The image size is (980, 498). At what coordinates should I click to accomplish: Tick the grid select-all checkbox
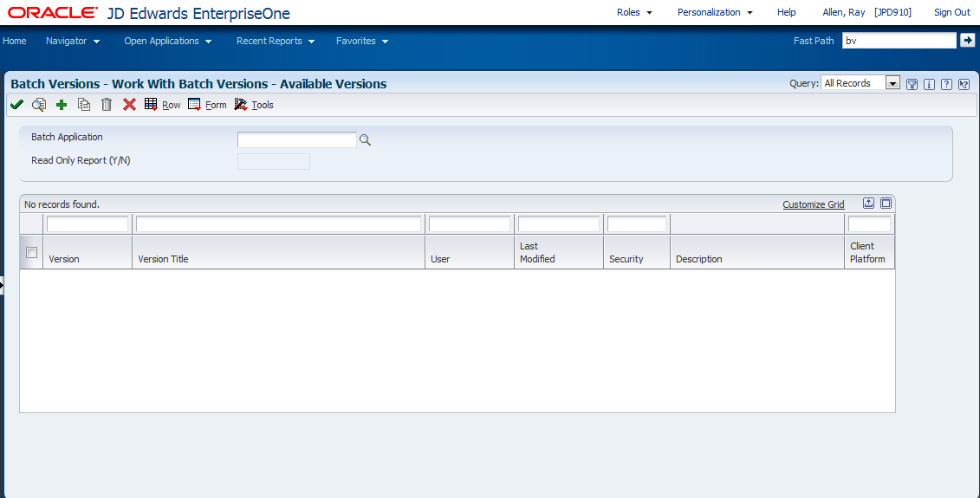31,252
